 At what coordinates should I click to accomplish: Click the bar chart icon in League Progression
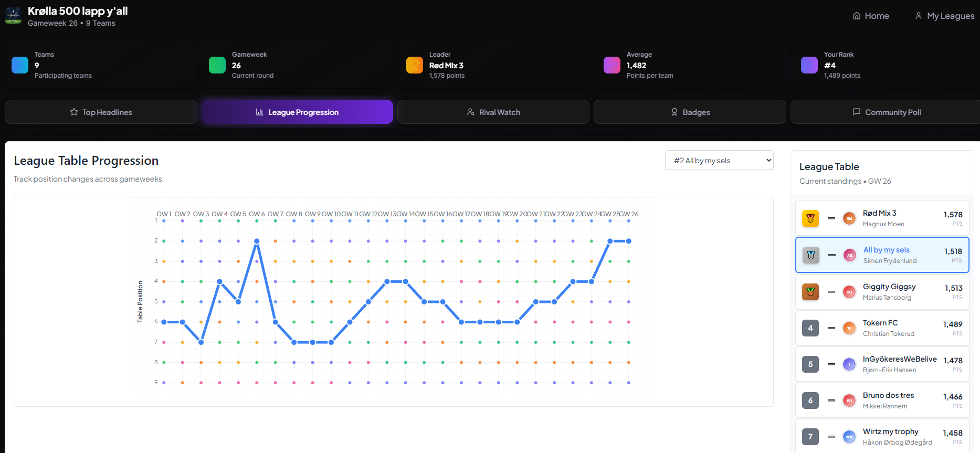point(259,112)
